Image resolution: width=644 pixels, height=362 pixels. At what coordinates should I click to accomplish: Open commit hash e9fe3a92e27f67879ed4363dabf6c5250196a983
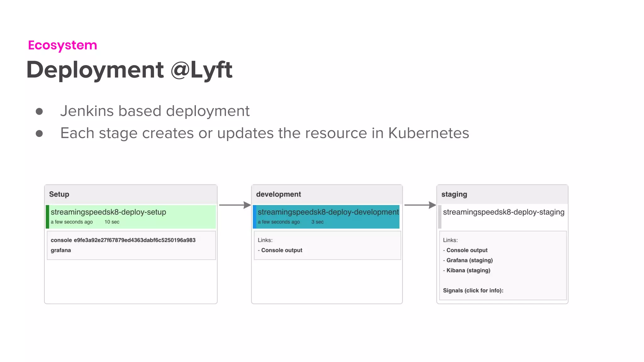point(135,240)
